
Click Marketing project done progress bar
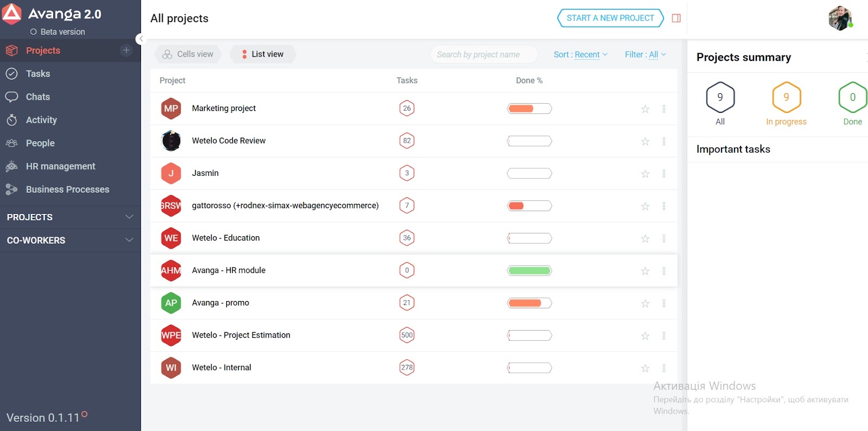tap(529, 109)
